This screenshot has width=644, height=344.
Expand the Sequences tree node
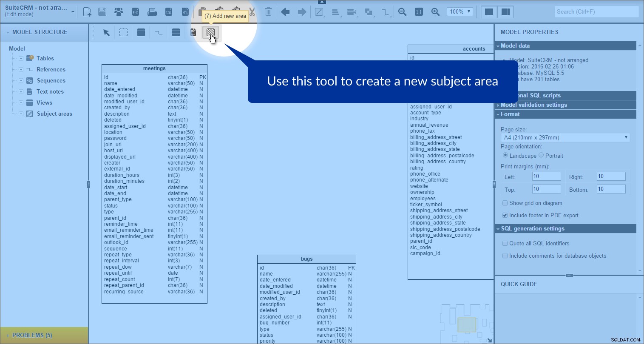(21, 80)
